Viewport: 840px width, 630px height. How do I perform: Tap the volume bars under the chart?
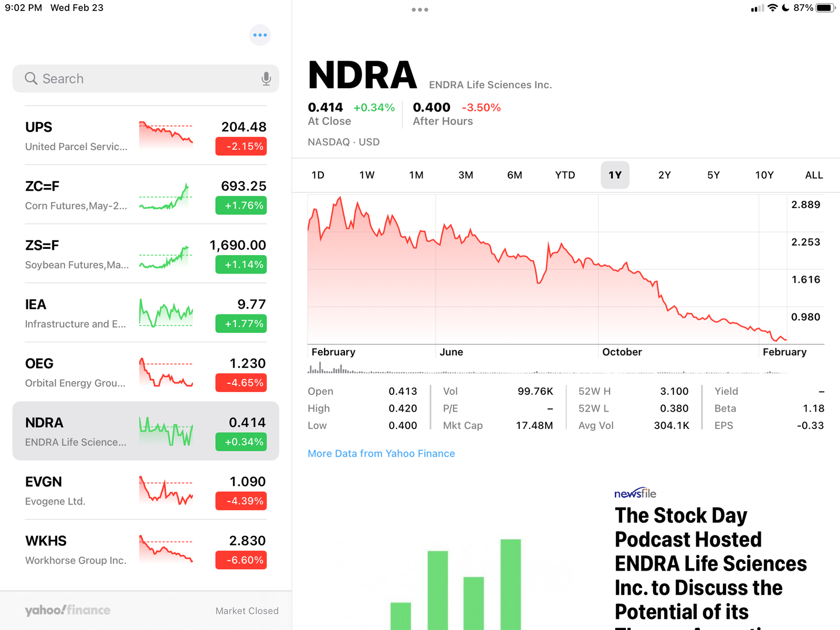(547, 367)
